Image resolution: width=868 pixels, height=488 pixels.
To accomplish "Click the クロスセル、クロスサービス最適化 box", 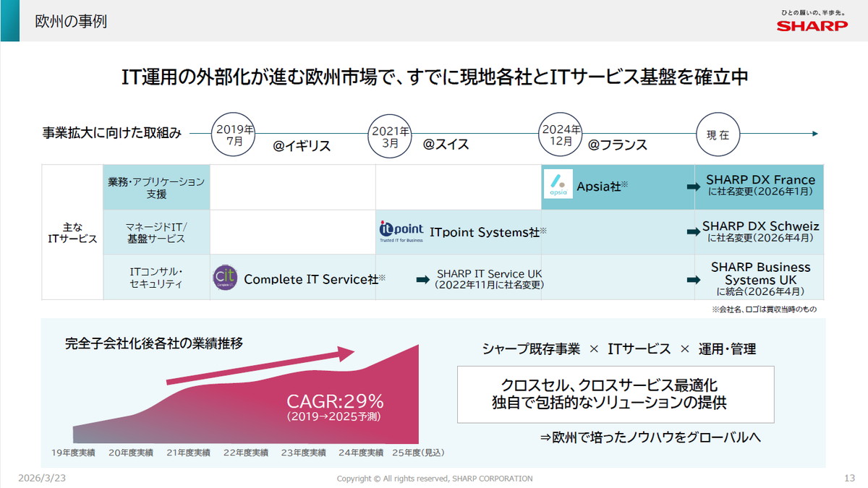I will [616, 394].
